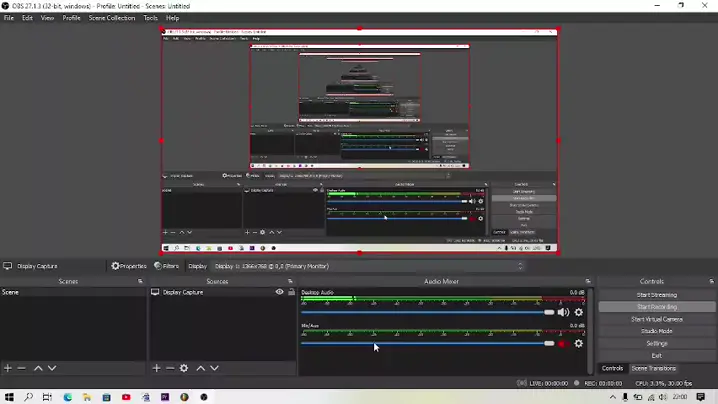Toggle lock on Display Capture source
718x404 pixels.
pos(291,292)
